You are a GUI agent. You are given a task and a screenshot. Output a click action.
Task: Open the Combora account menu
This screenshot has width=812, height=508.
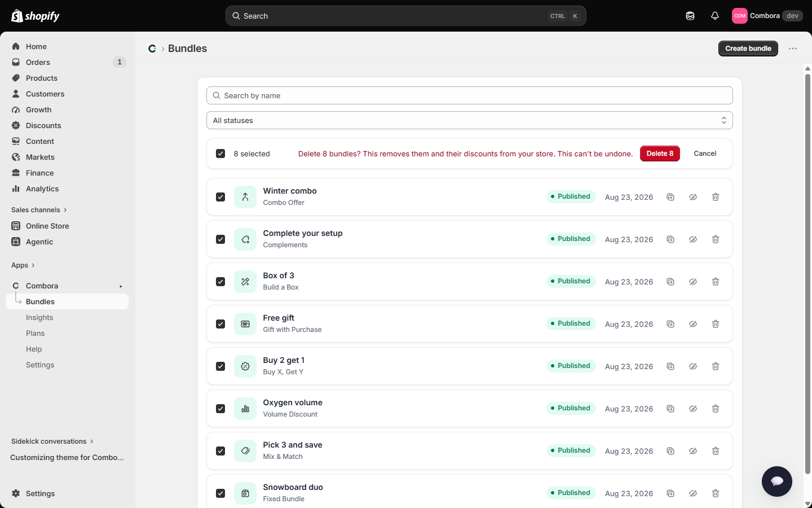(x=767, y=16)
